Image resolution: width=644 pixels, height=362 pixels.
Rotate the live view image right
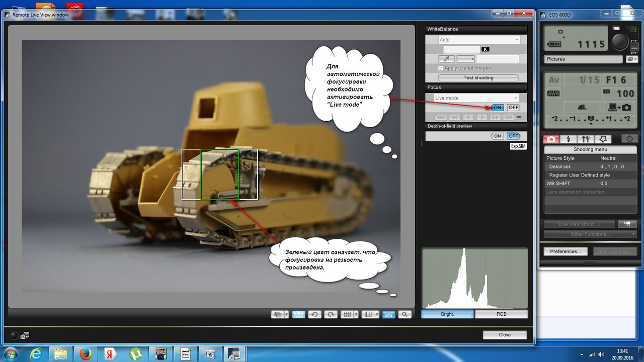[x=331, y=314]
